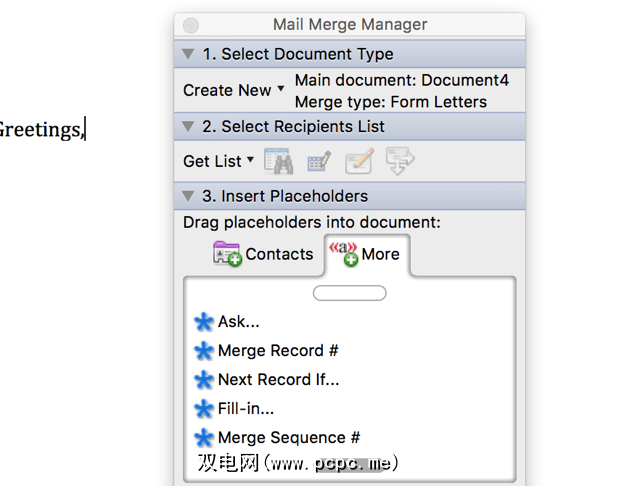640x486 pixels.
Task: Open the Get List dropdown menu
Action: click(x=219, y=161)
